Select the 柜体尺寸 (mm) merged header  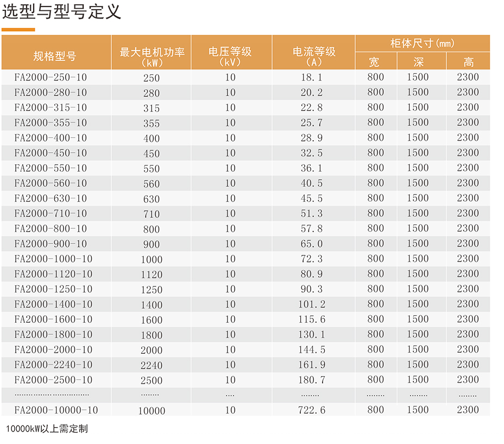pyautogui.click(x=422, y=43)
